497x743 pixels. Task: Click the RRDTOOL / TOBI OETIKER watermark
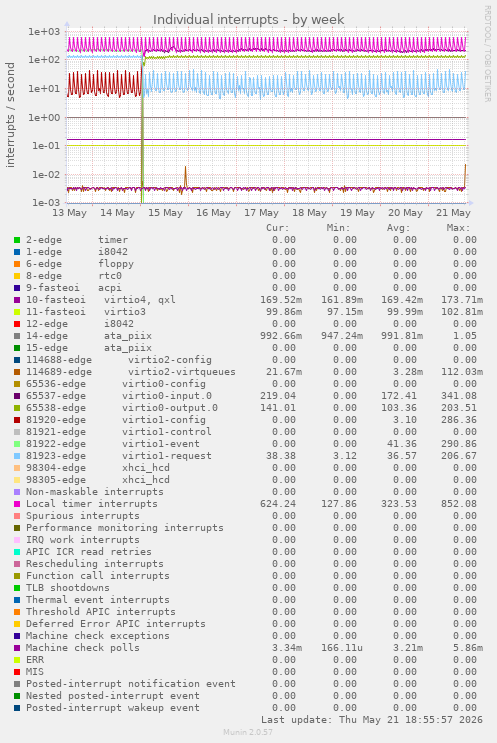click(x=488, y=54)
